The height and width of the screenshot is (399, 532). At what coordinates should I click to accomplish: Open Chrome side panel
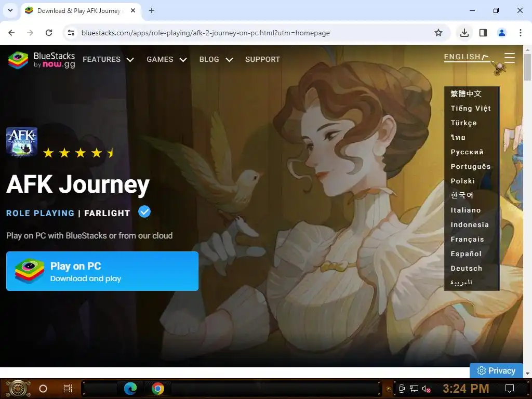click(x=483, y=33)
